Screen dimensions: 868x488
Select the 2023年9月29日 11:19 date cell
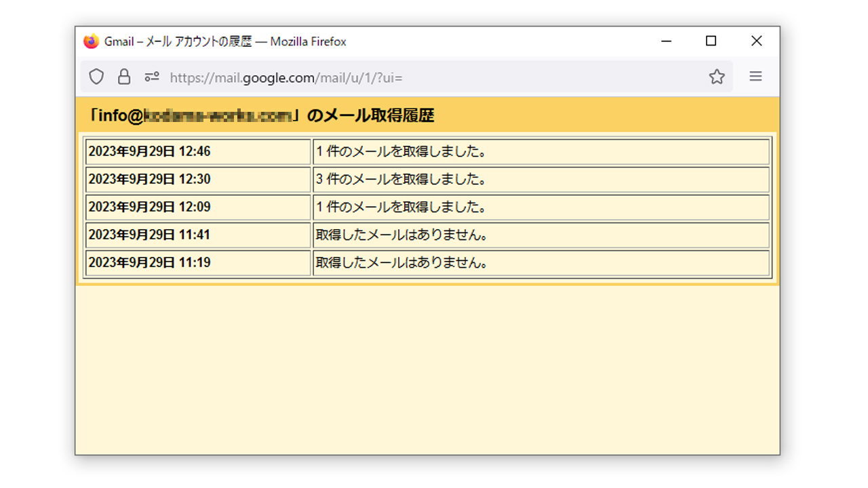pyautogui.click(x=198, y=263)
